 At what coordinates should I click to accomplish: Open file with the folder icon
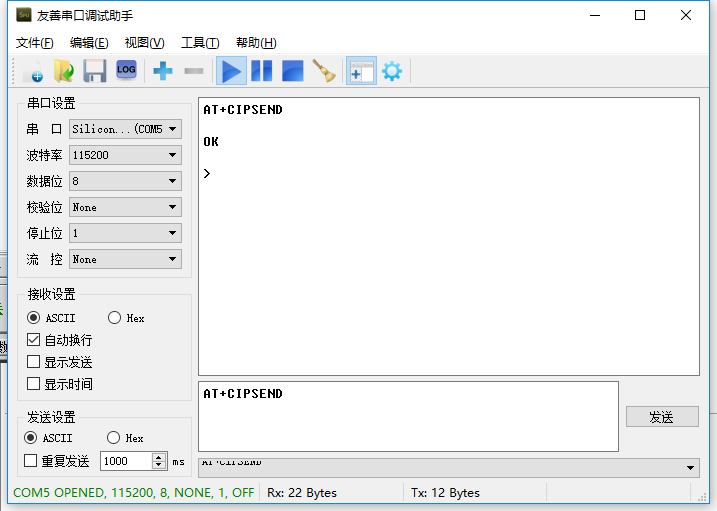pyautogui.click(x=64, y=71)
